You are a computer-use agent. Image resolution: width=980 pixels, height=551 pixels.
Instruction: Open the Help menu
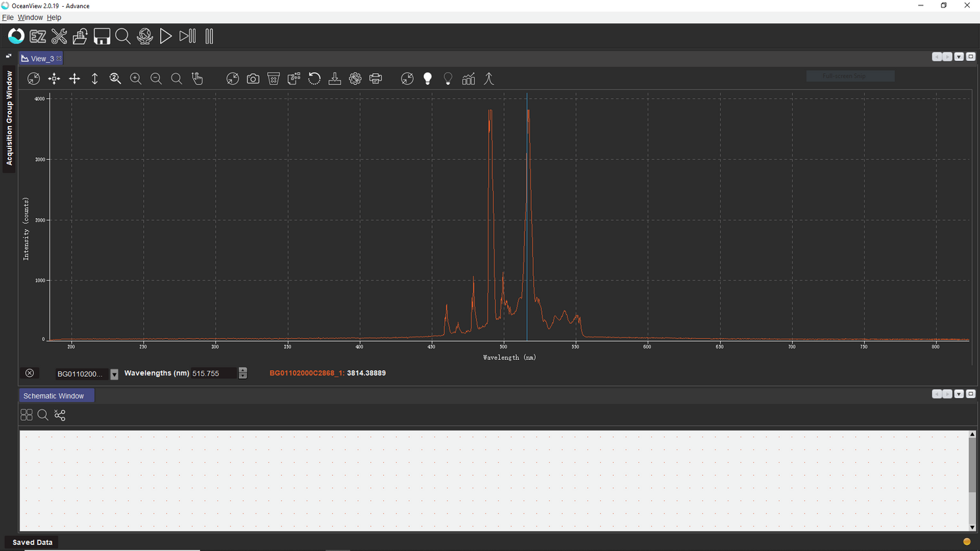54,18
